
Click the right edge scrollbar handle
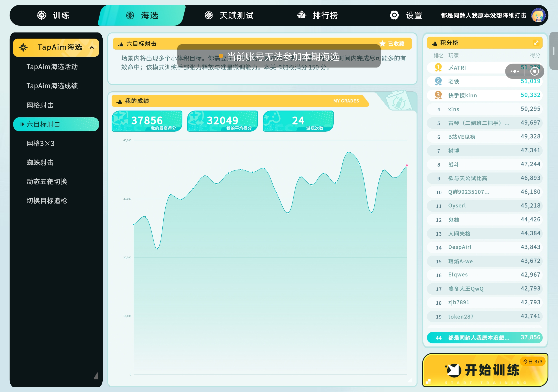pyautogui.click(x=554, y=51)
